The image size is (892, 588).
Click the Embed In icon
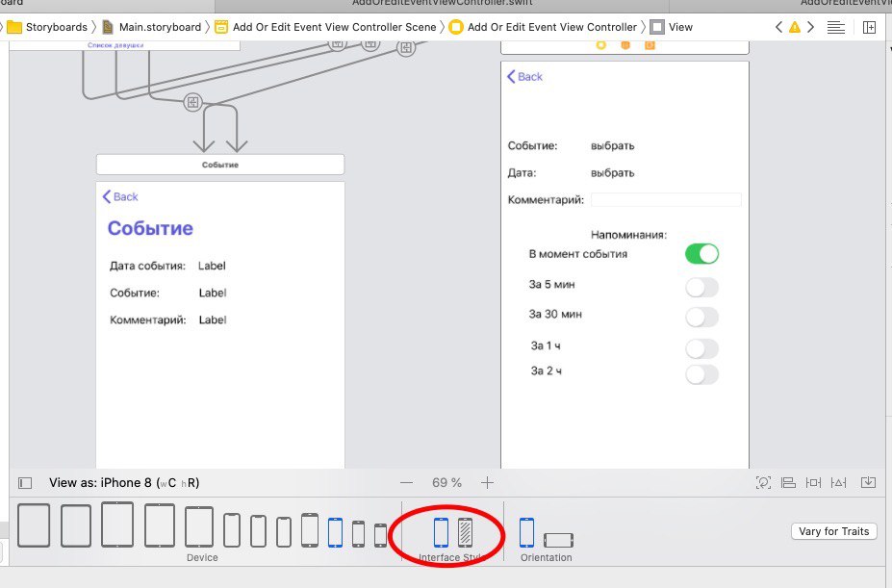868,483
